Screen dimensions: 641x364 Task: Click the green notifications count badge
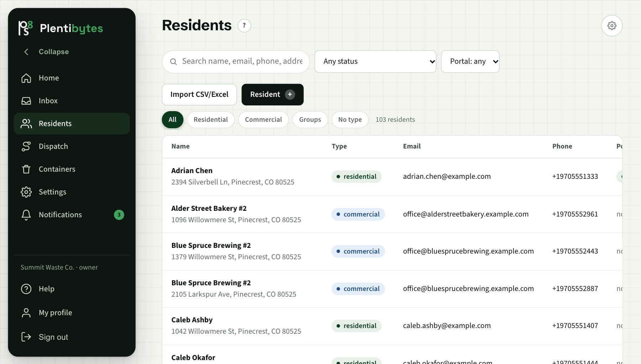click(119, 215)
